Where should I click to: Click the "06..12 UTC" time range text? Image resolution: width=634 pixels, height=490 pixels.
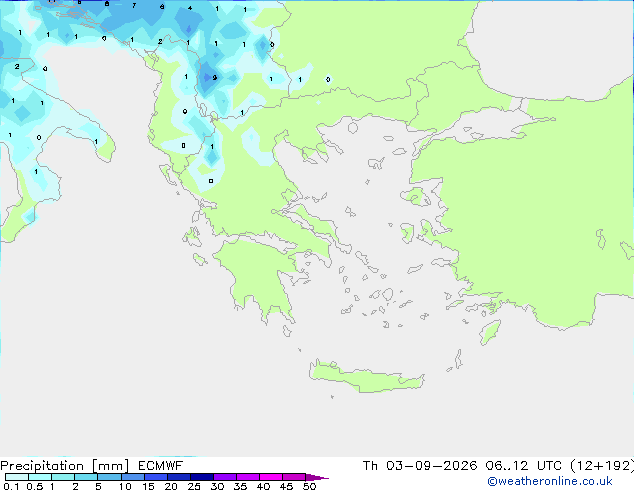tap(523, 466)
